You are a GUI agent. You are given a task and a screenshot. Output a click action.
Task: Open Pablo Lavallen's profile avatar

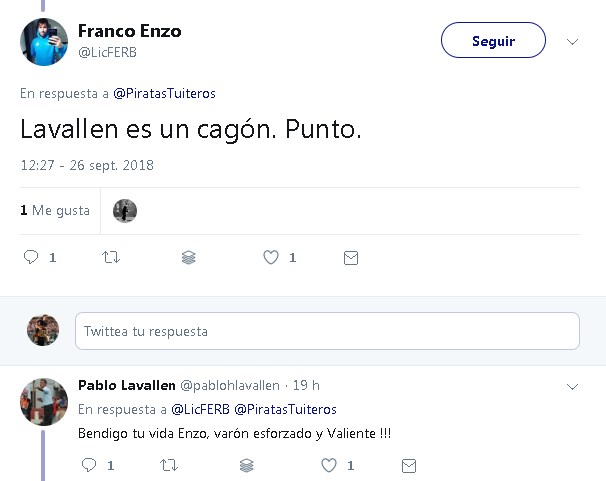pos(44,402)
